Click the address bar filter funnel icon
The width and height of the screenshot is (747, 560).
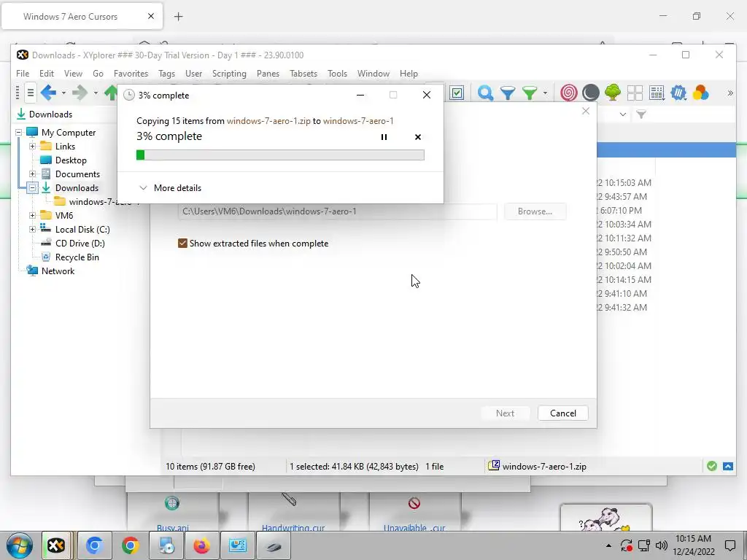(x=641, y=114)
